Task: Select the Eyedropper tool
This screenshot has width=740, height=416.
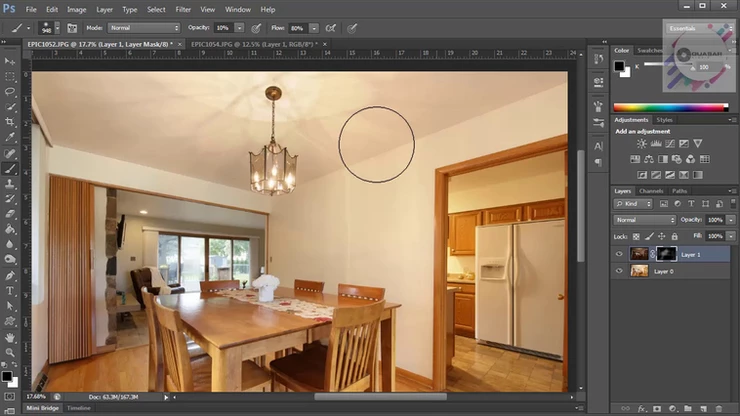Action: coord(10,137)
